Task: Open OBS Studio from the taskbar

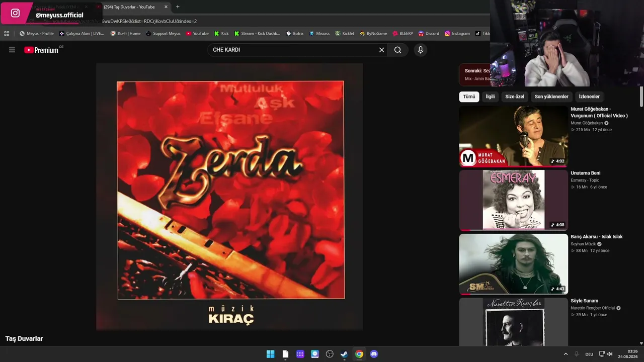Action: (x=330, y=354)
